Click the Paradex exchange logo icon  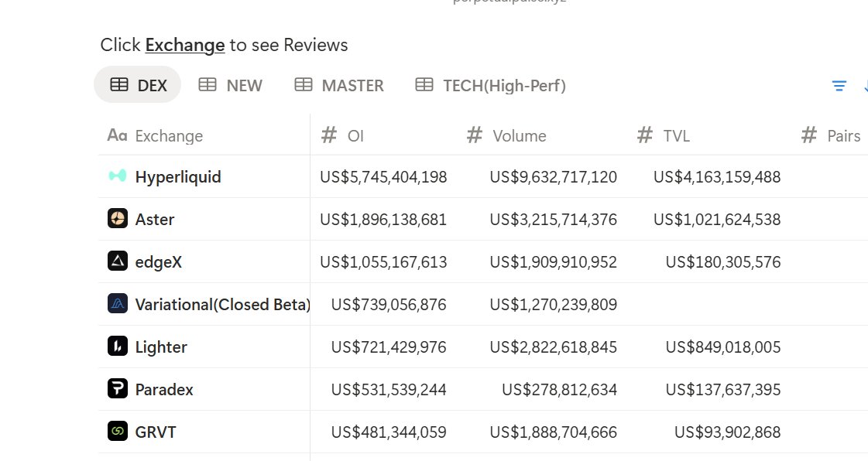[x=117, y=389]
